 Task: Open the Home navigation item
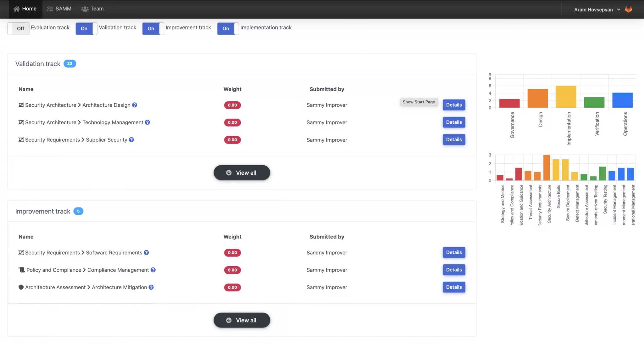(x=25, y=9)
